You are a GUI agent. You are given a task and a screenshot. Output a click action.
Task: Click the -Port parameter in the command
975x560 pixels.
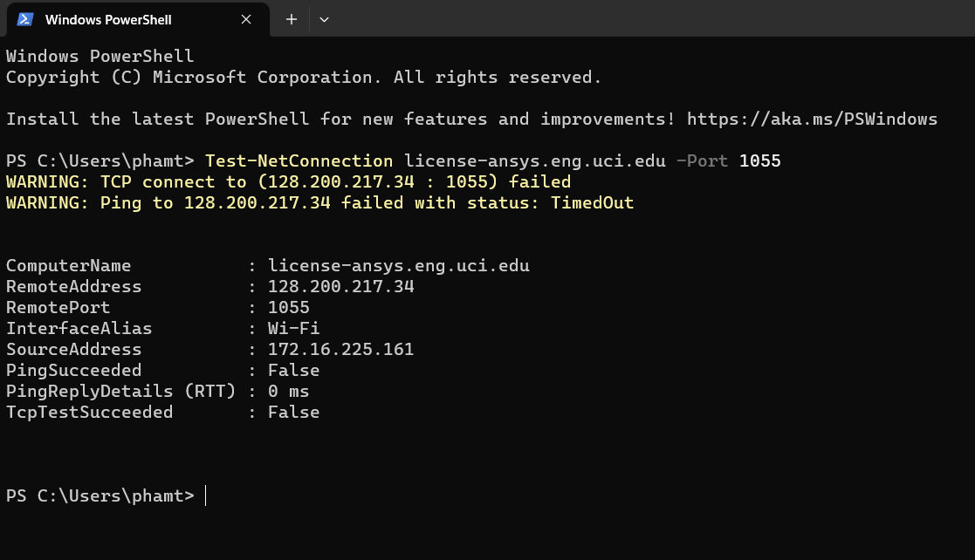point(702,161)
